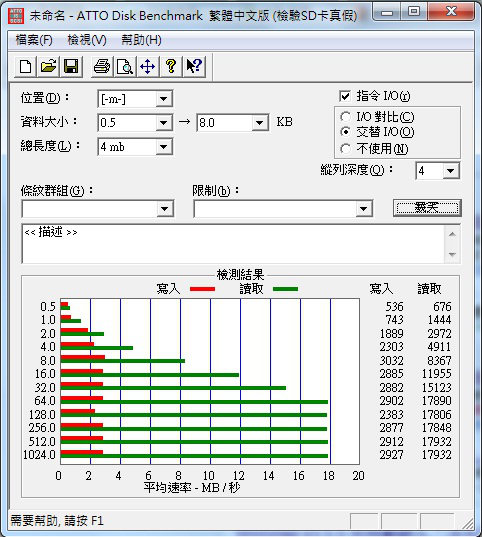Open the 幫助(H) menu
482x537 pixels.
coord(141,40)
